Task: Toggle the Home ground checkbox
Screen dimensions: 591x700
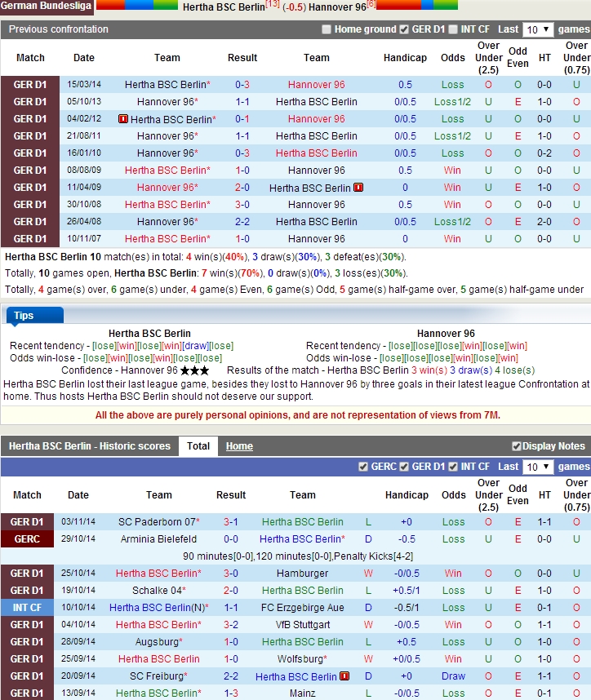Action: click(x=327, y=29)
